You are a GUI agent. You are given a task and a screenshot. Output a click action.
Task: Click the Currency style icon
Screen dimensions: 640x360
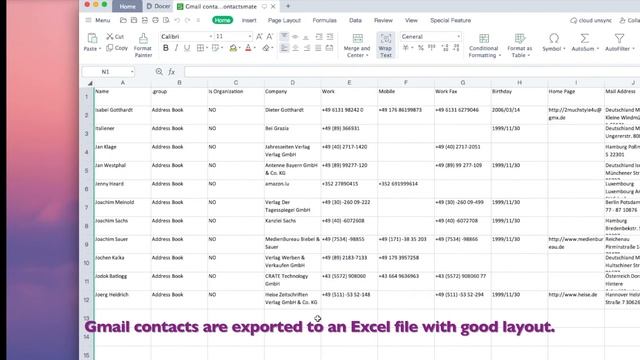(406, 48)
